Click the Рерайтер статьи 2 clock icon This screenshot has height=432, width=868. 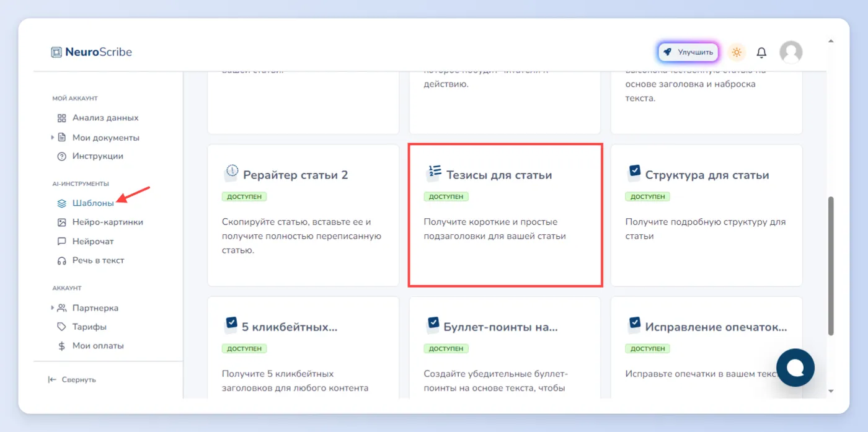coord(231,172)
